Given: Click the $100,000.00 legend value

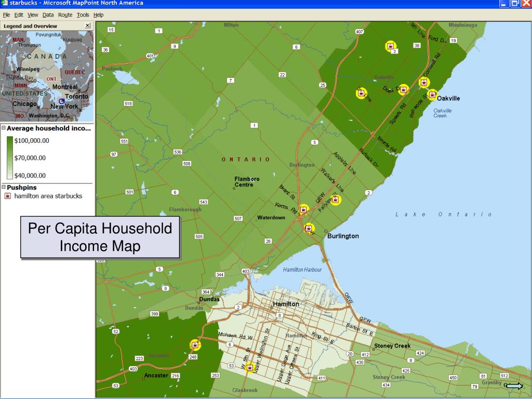Looking at the screenshot, I should pyautogui.click(x=32, y=140).
